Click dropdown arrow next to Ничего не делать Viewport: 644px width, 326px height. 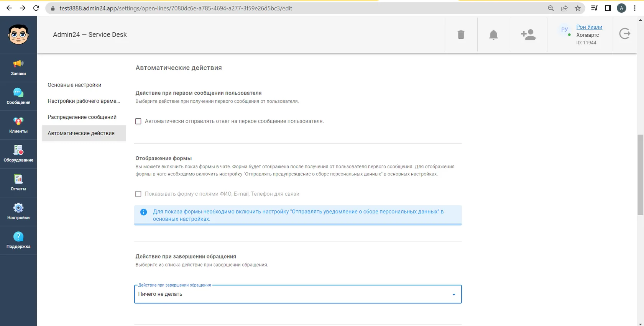[453, 294]
